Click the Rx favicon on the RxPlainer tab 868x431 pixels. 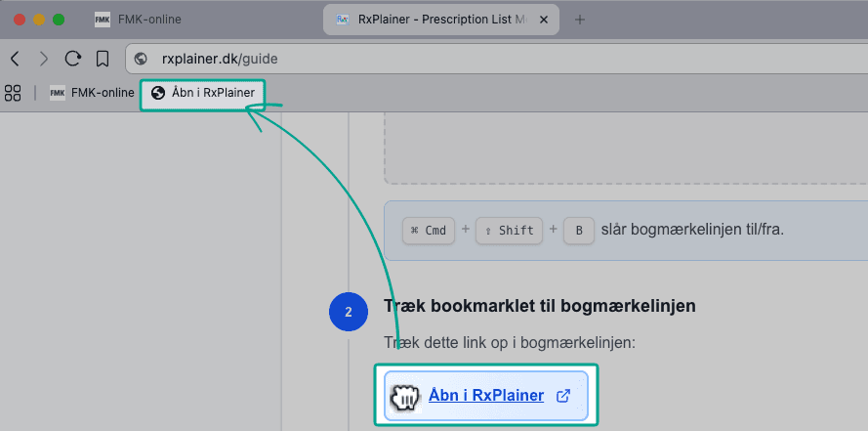(344, 20)
